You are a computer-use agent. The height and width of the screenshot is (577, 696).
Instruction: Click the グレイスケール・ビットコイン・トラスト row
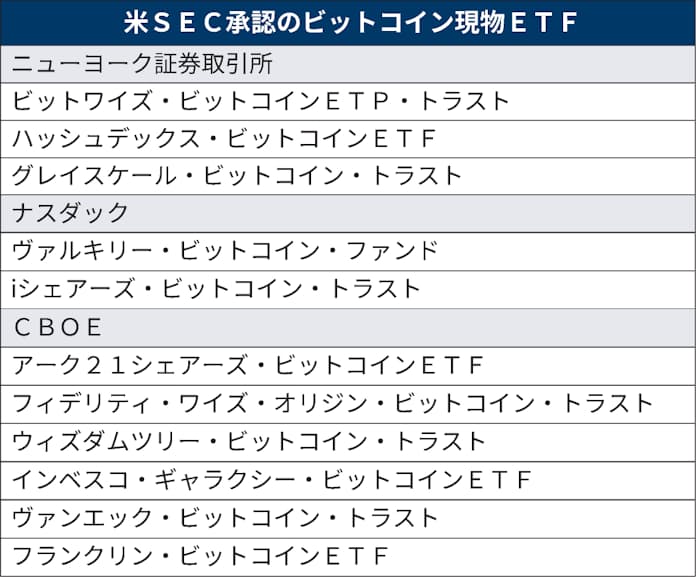coord(237,176)
